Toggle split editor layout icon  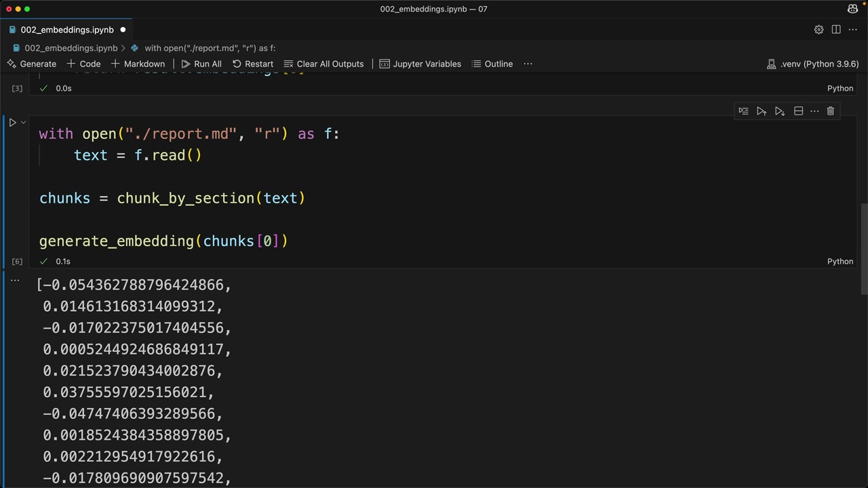click(836, 30)
